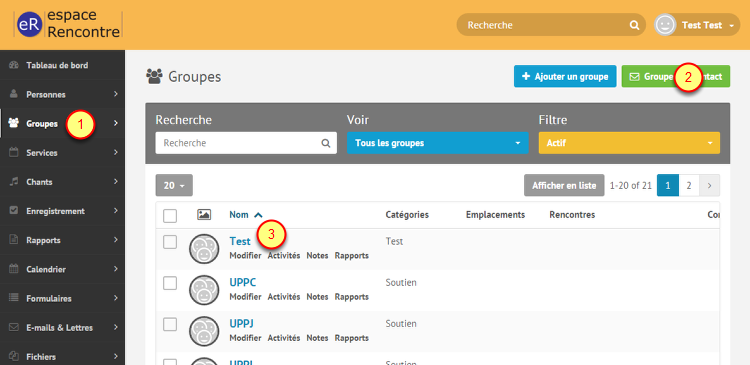Screen dimensions: 750x365
Task: Click the UPPC group avatar
Action: pyautogui.click(x=204, y=289)
